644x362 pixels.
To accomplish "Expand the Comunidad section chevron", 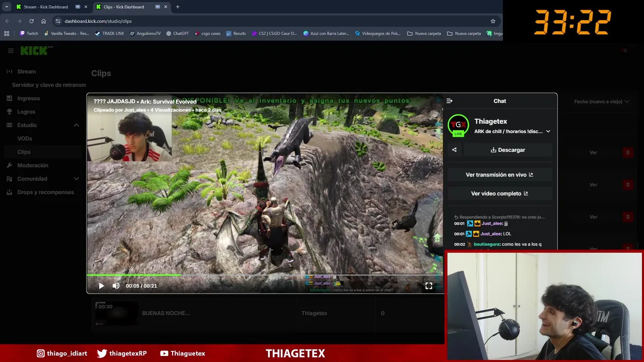I will tap(76, 179).
